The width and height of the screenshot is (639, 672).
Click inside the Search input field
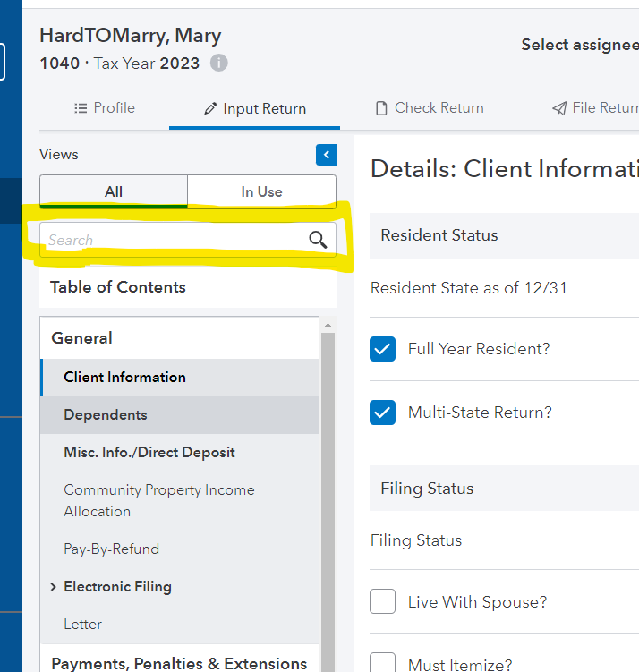(x=170, y=240)
